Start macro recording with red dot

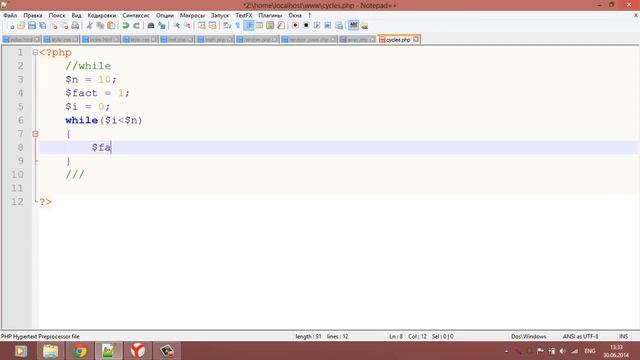[295, 26]
